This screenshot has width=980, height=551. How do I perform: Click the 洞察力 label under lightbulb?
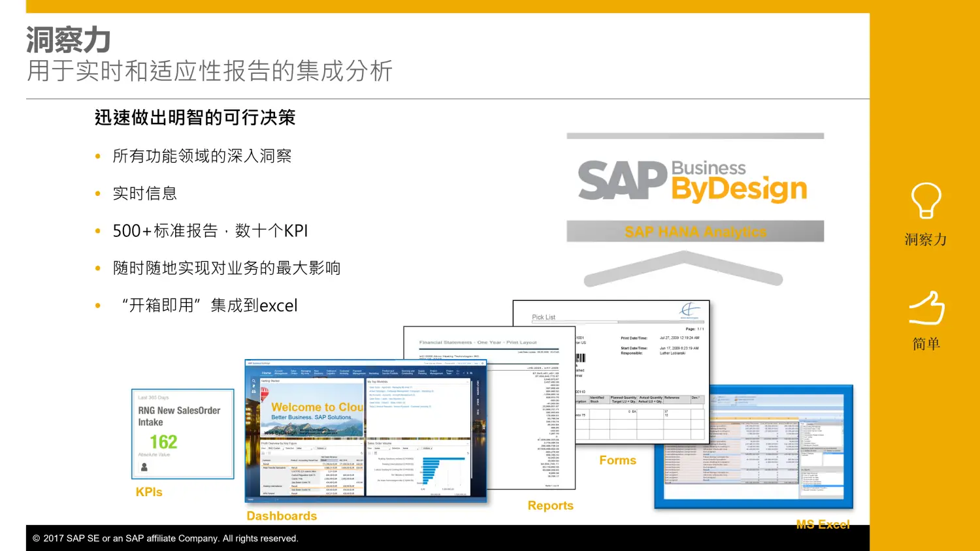(926, 240)
